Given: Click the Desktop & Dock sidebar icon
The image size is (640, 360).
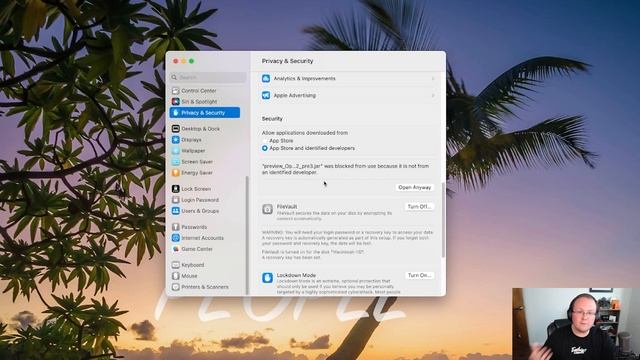Looking at the screenshot, I should coord(176,129).
